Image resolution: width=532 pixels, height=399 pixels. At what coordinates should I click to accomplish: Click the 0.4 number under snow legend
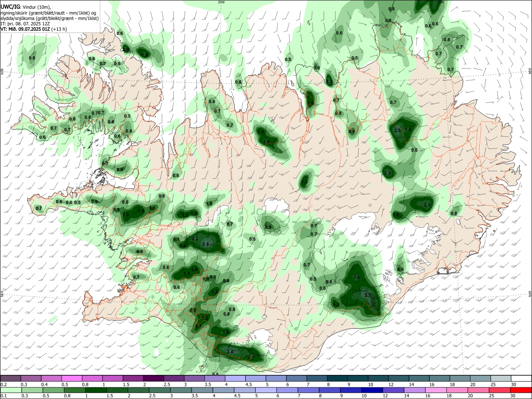coord(44,384)
